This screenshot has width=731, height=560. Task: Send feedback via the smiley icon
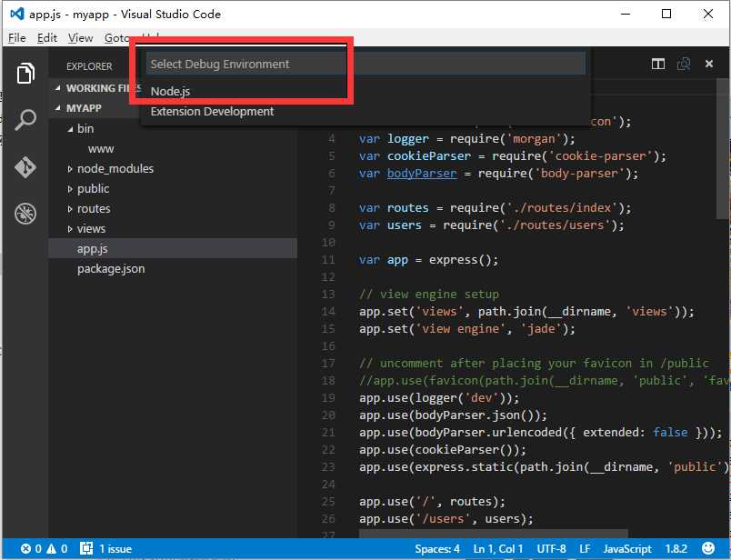click(708, 548)
